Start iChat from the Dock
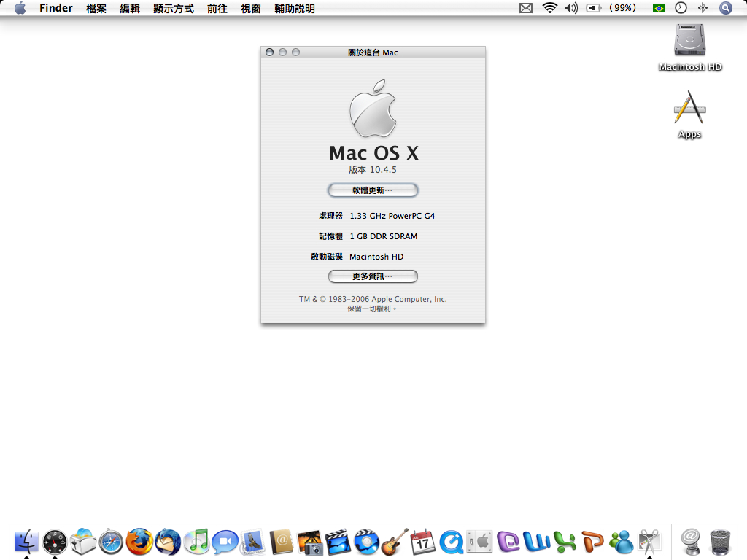The height and width of the screenshot is (560, 747). pos(225,542)
